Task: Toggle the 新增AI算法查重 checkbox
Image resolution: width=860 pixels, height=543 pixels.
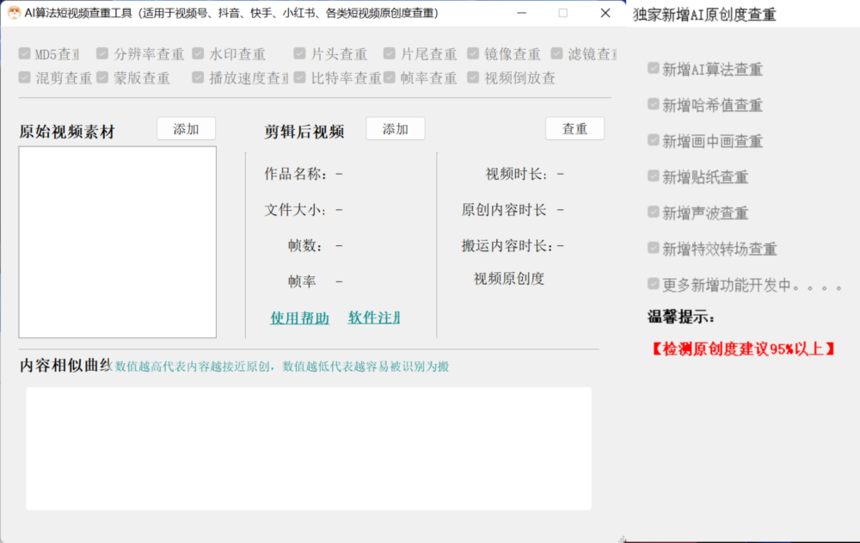Action: (654, 69)
